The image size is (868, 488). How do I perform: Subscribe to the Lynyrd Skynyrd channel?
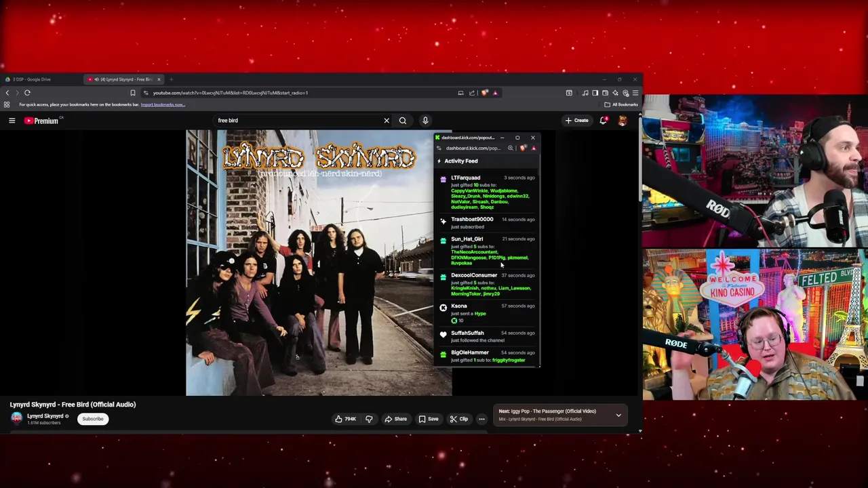[x=93, y=419]
